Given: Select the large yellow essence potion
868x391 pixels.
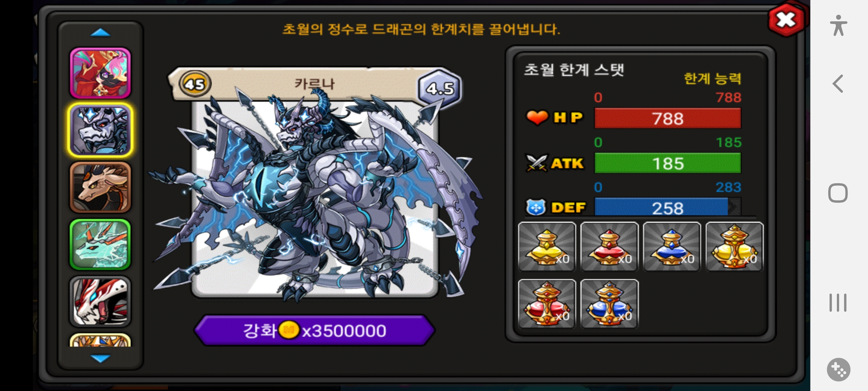Looking at the screenshot, I should click(x=735, y=247).
